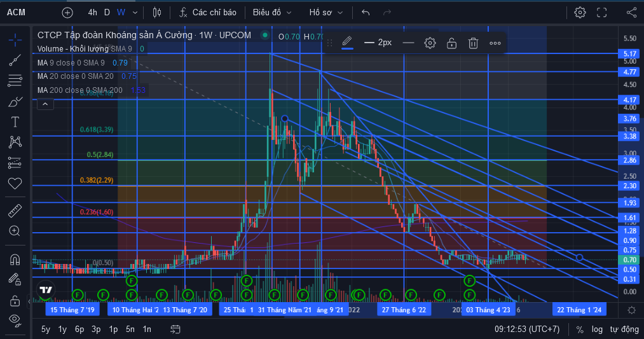644x339 pixels.
Task: Select the 1y date range
Action: point(62,329)
